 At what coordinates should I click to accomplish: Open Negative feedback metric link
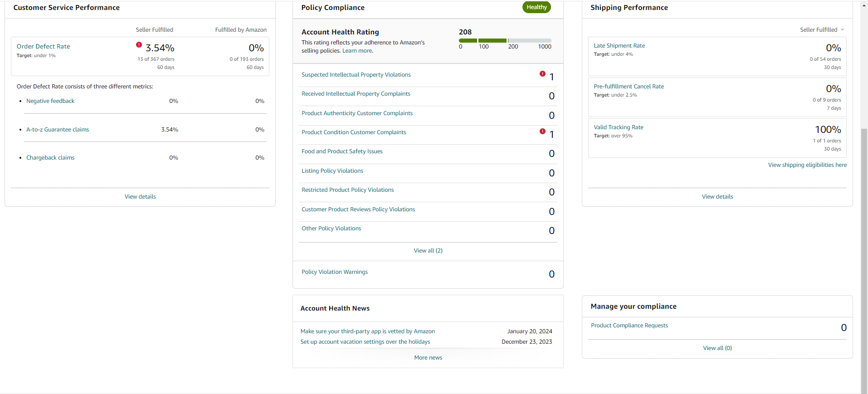pos(50,101)
